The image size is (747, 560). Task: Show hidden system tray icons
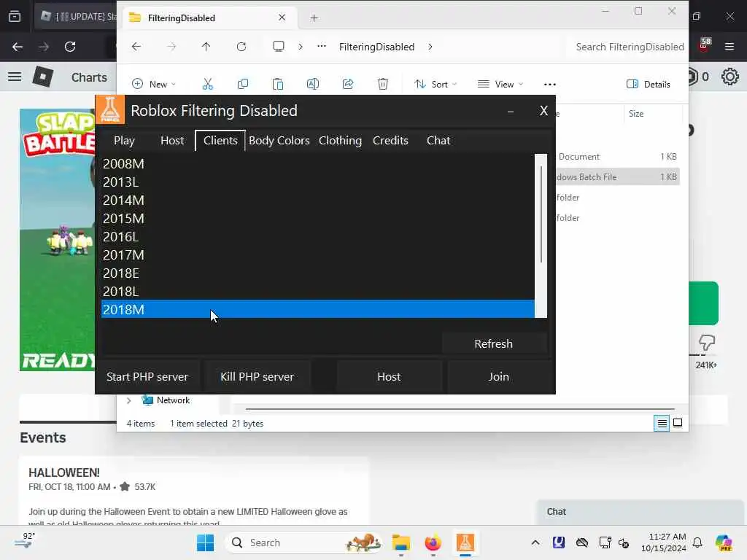pos(535,542)
